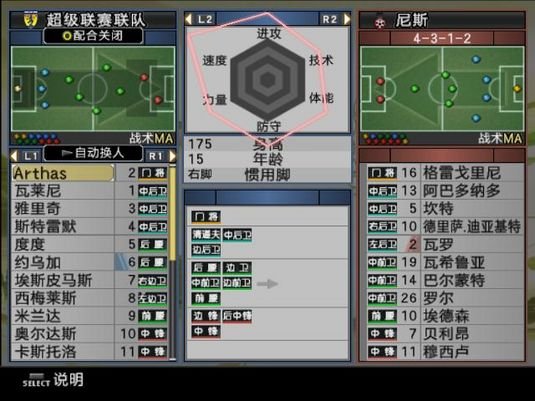
Task: Select the 清道夫 position badge
Action: pos(206,234)
